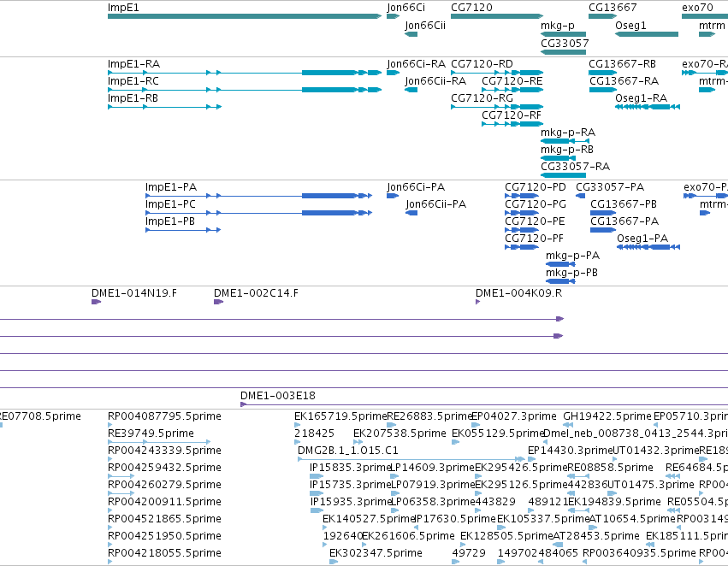Open the Jon66Cii gene feature
The width and height of the screenshot is (728, 566).
click(411, 34)
